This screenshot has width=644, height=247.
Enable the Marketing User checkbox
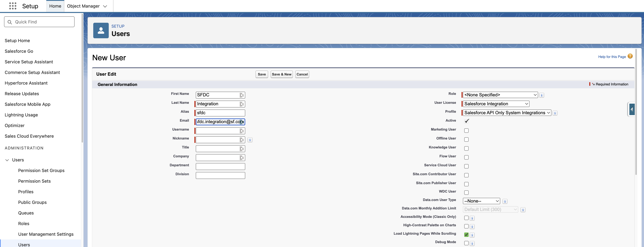point(466,131)
